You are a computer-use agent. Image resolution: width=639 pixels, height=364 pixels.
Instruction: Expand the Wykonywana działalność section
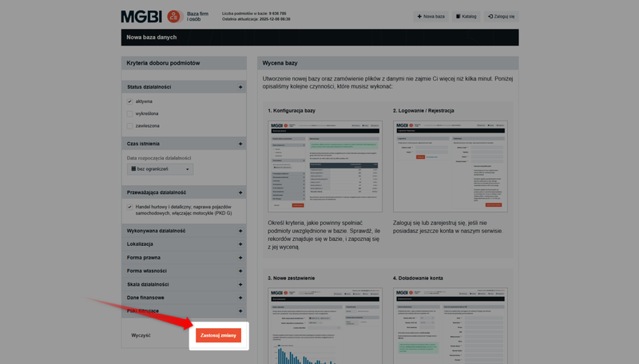pos(240,231)
